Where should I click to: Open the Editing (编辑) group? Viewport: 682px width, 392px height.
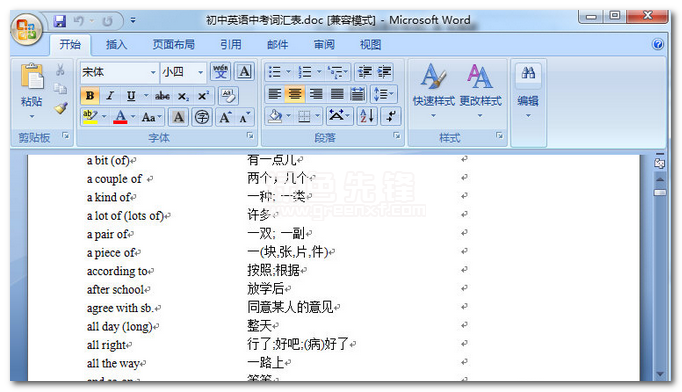pyautogui.click(x=528, y=90)
